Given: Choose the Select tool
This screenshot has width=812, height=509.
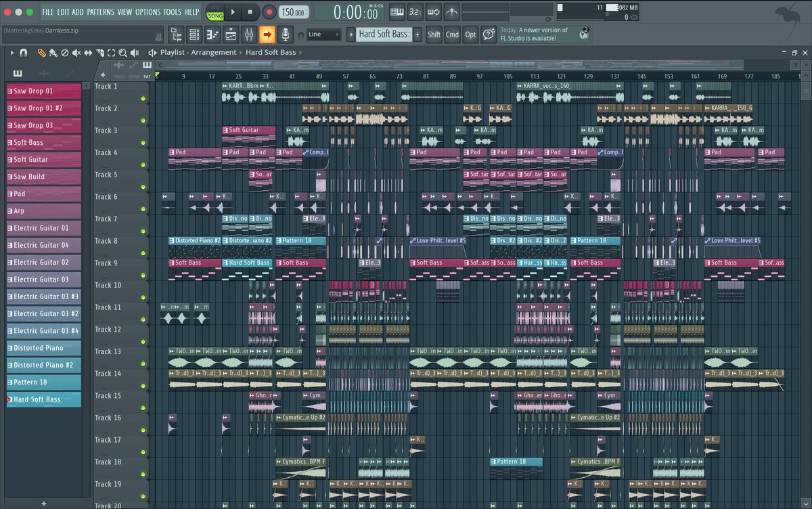Looking at the screenshot, I should click(112, 52).
